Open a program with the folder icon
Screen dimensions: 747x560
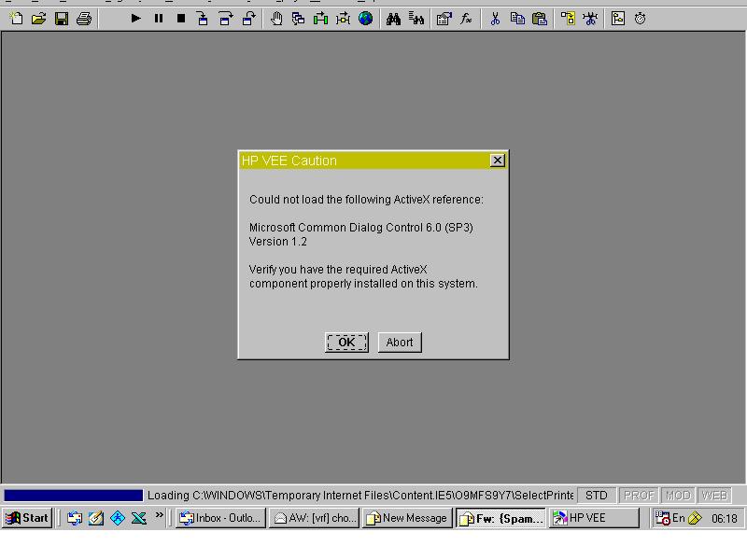(x=38, y=19)
